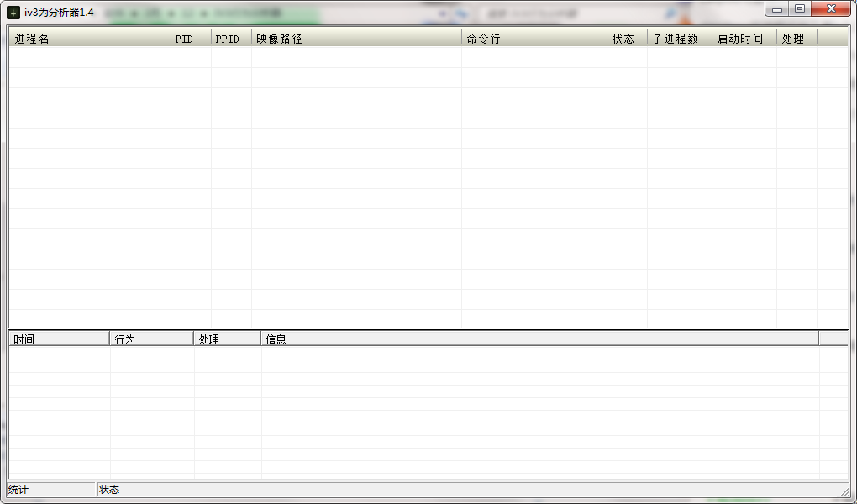This screenshot has height=504, width=857.
Task: Click inside the empty behavior log area
Action: tap(420, 412)
